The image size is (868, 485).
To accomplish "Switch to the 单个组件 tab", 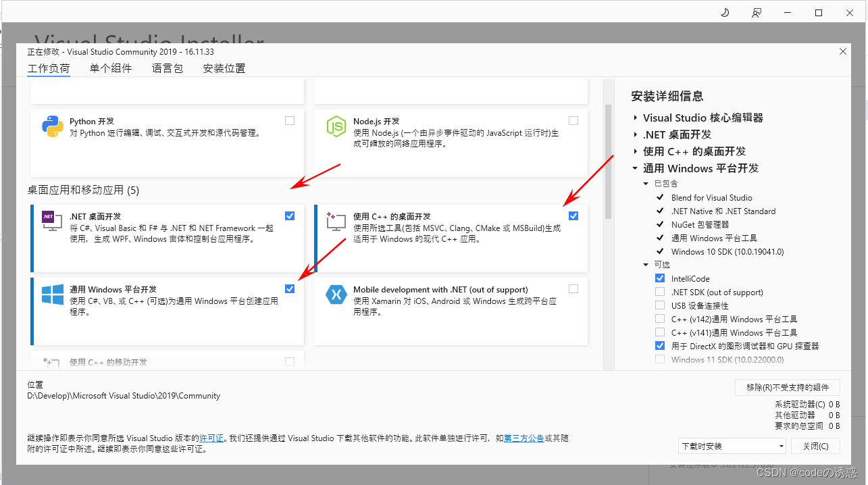I will coord(111,68).
